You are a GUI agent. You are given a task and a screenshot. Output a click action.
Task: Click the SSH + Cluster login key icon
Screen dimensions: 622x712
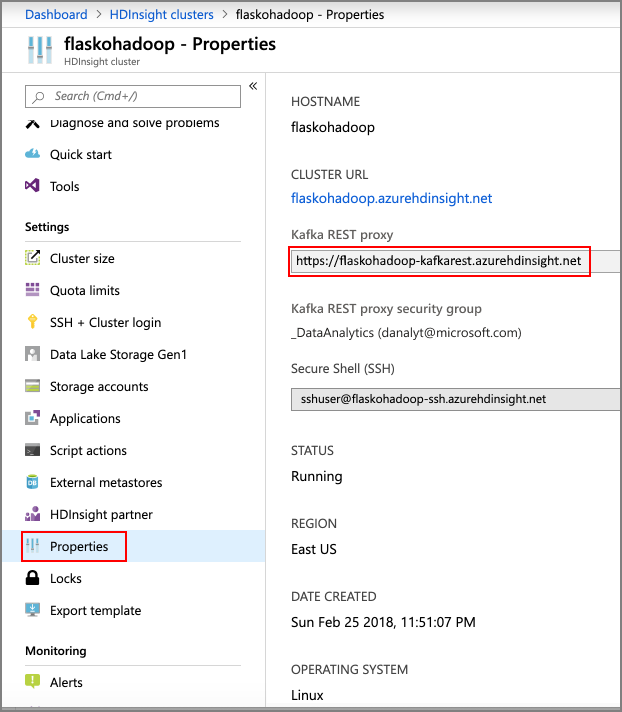(x=32, y=323)
